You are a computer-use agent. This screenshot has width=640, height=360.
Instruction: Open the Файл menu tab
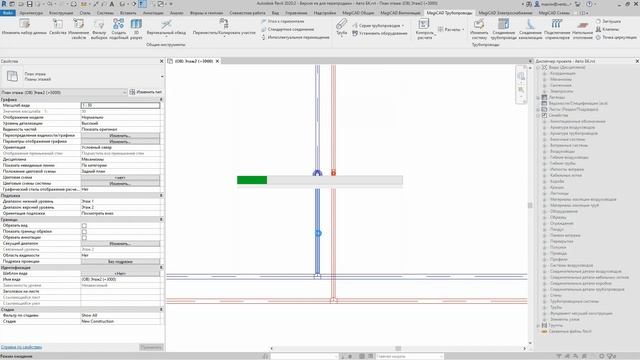click(x=8, y=13)
